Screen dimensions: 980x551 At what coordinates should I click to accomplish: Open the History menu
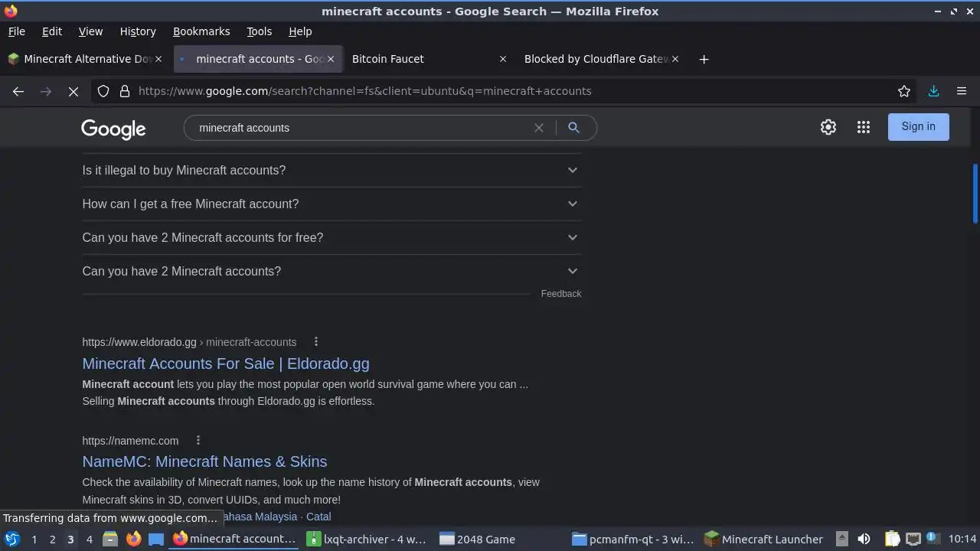[x=138, y=31]
